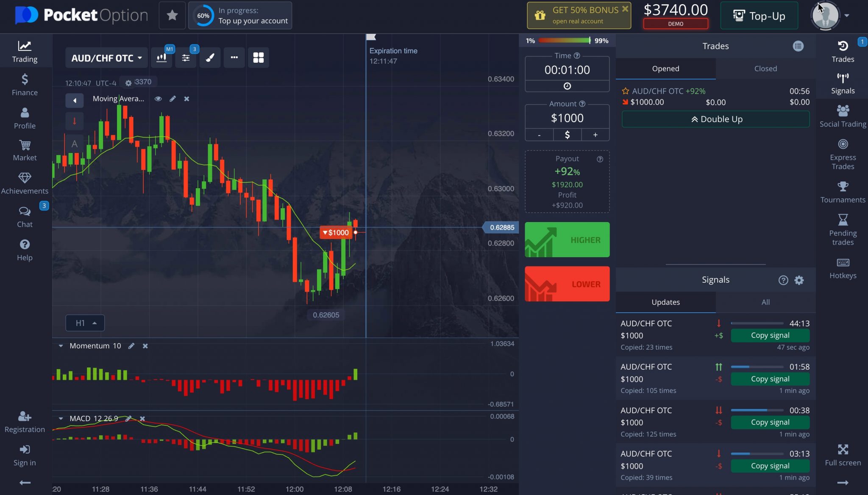Switch to the Closed trades tab
The image size is (868, 495).
click(x=765, y=68)
